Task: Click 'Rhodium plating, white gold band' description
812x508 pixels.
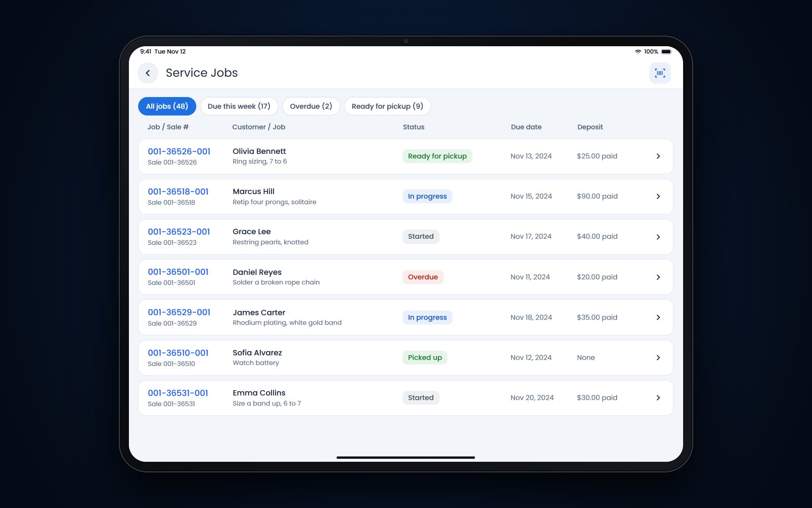Action: pyautogui.click(x=287, y=323)
